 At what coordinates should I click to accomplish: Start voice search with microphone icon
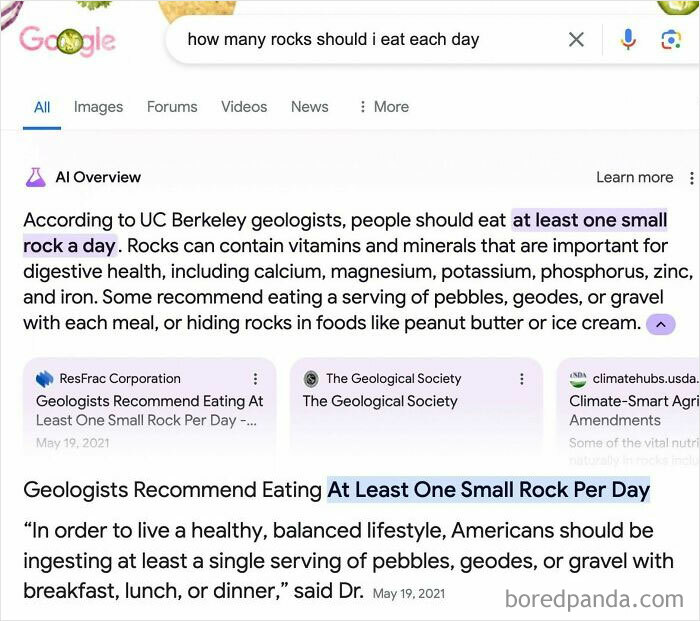click(628, 40)
